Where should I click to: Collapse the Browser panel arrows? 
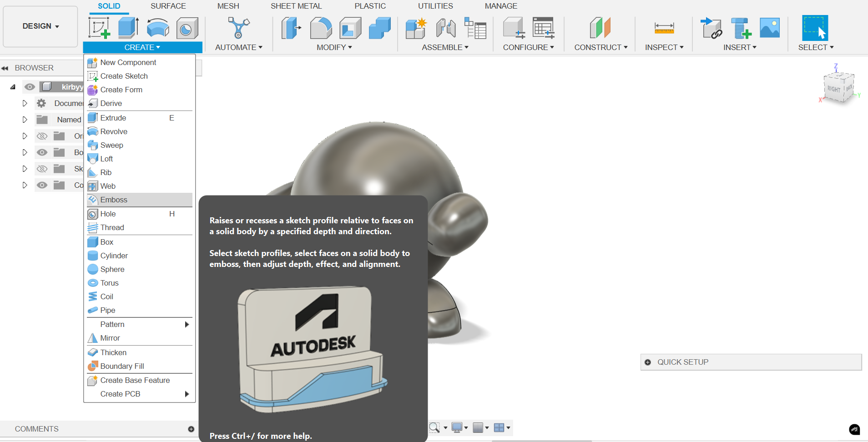coord(5,68)
